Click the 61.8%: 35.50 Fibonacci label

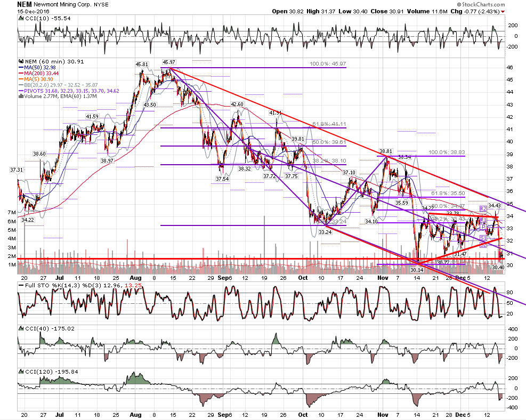[x=448, y=193]
